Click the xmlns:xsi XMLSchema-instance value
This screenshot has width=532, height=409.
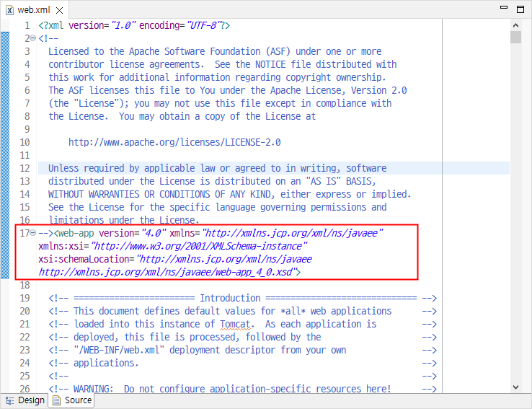(199, 246)
